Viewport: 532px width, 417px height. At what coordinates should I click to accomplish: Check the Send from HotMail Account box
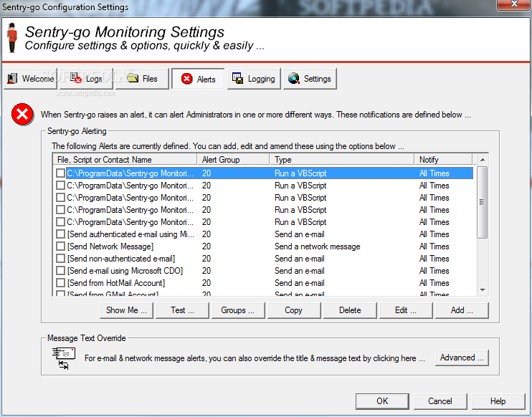[x=60, y=283]
